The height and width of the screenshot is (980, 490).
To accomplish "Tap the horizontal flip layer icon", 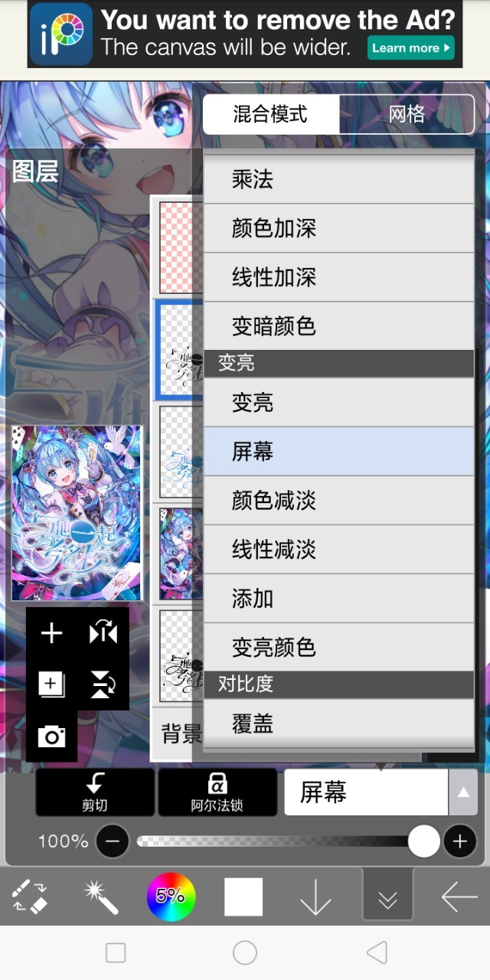I will click(x=103, y=634).
